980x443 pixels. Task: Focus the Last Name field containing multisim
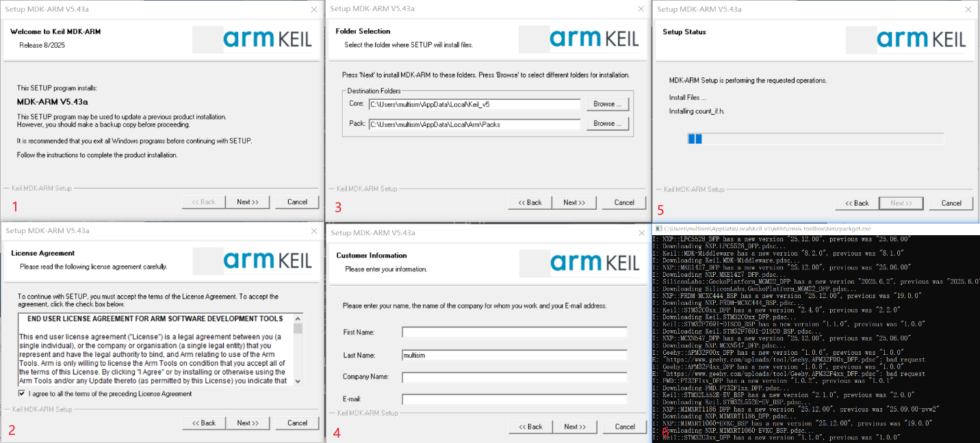coord(515,355)
